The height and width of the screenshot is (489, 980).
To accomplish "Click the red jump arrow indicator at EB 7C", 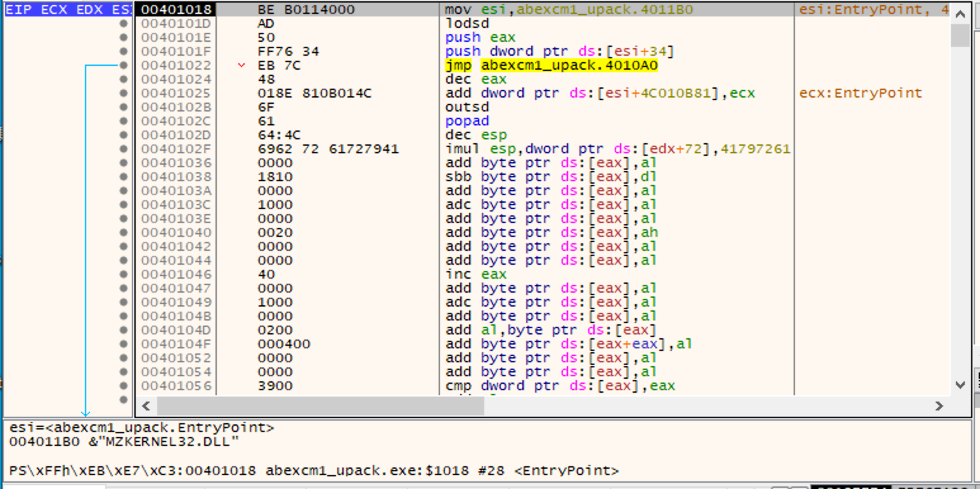I will coord(241,65).
